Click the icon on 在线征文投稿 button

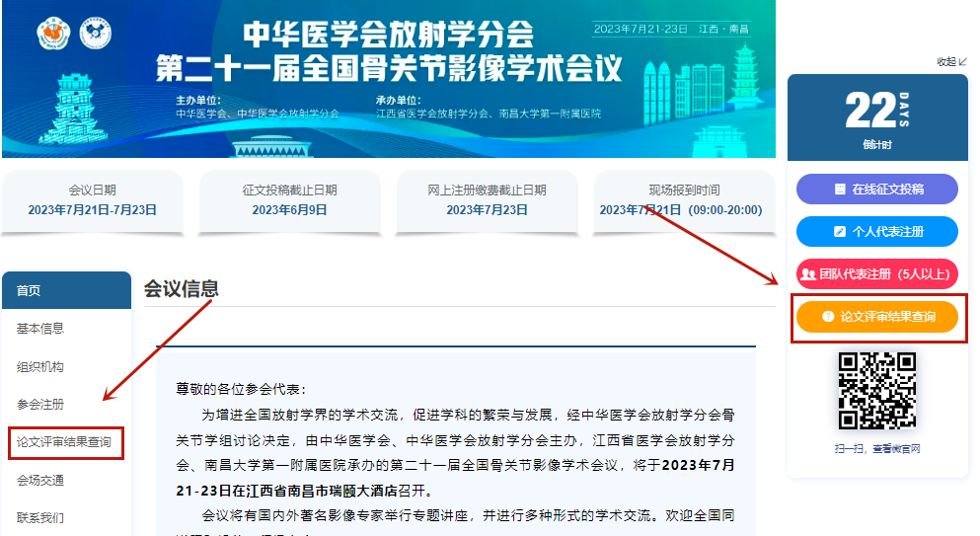[x=840, y=189]
